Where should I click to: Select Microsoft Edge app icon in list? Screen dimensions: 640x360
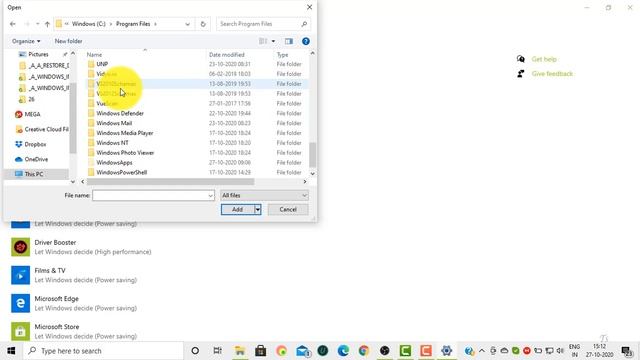point(20,303)
